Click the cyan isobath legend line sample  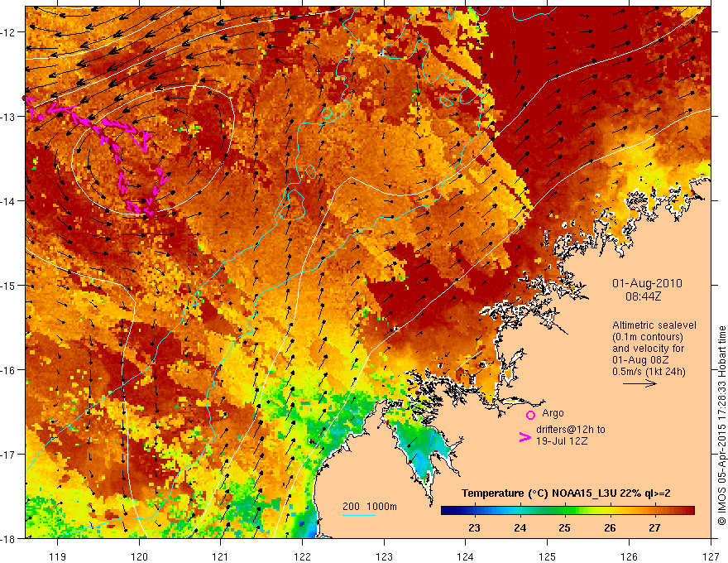[x=359, y=515]
